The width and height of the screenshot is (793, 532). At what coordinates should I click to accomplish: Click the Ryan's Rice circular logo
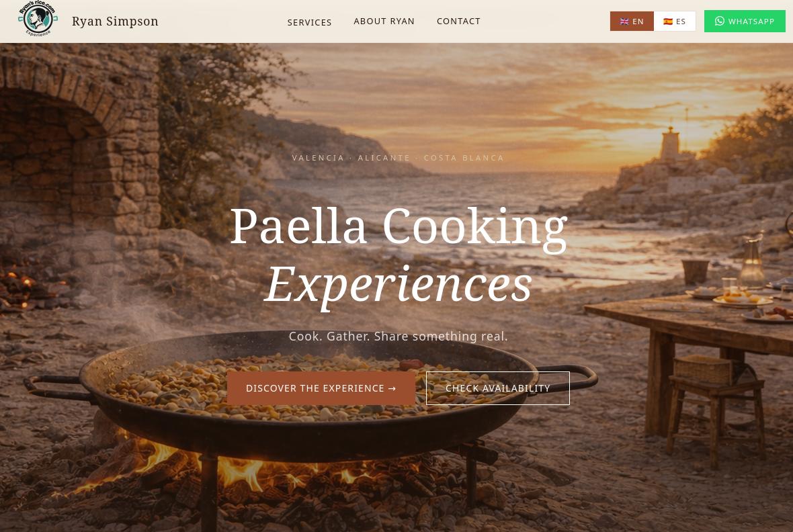coord(38,19)
